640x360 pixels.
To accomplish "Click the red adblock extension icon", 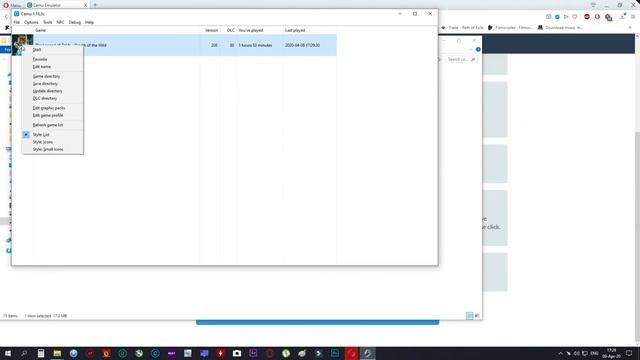I will pyautogui.click(x=587, y=17).
